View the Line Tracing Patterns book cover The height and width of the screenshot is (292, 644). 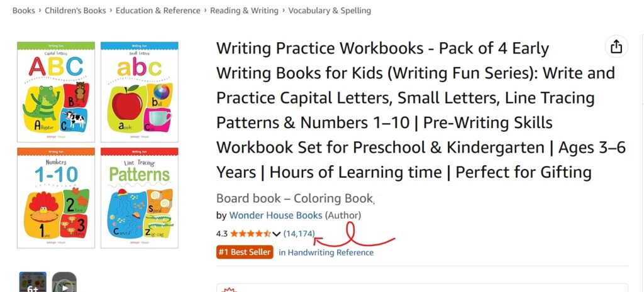[140, 198]
